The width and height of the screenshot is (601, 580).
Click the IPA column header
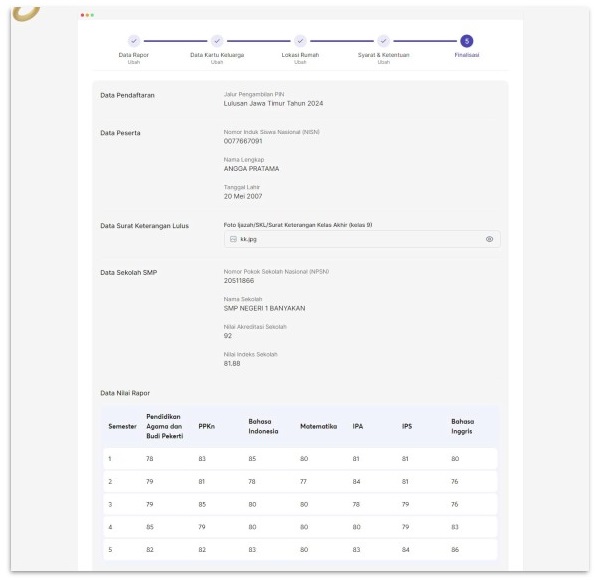358,426
